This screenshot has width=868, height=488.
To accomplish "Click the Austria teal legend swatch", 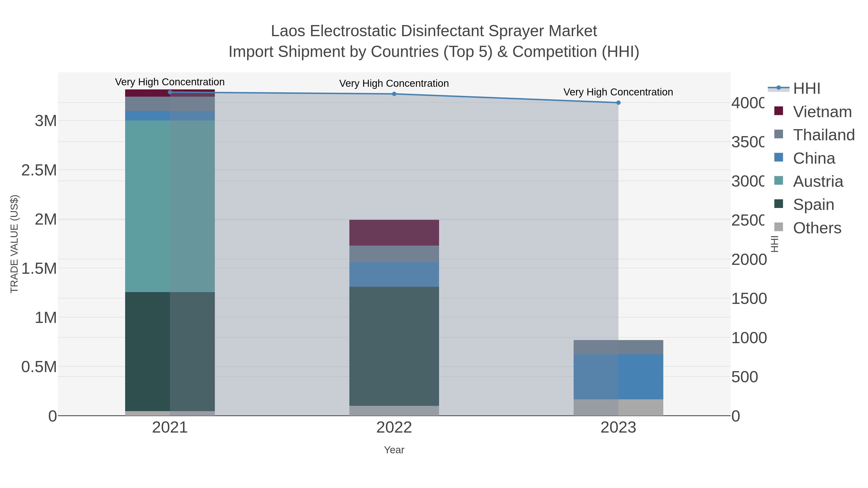I will coord(779,180).
